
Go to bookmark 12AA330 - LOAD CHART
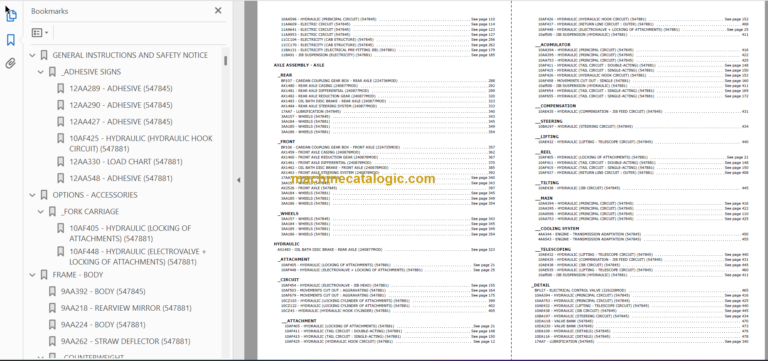point(126,162)
